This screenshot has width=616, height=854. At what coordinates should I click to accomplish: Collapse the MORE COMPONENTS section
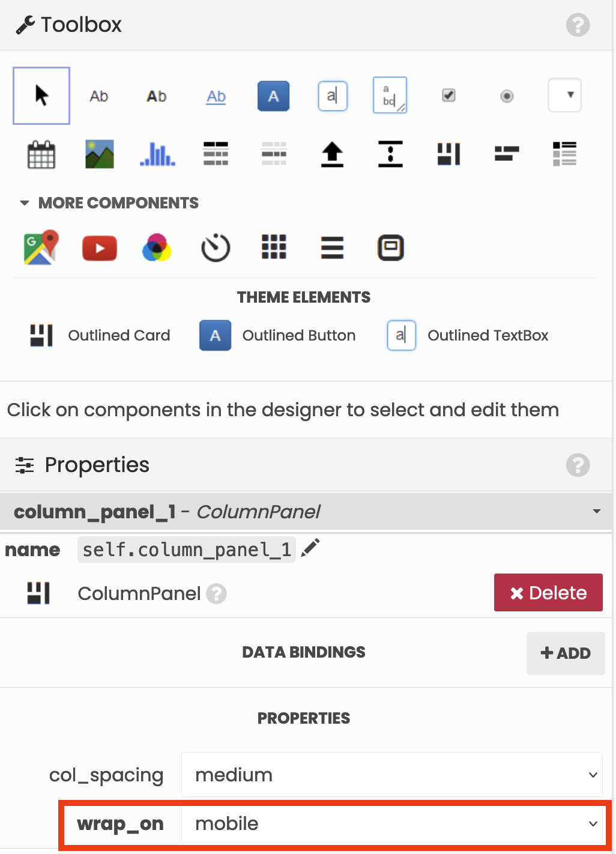coord(25,203)
